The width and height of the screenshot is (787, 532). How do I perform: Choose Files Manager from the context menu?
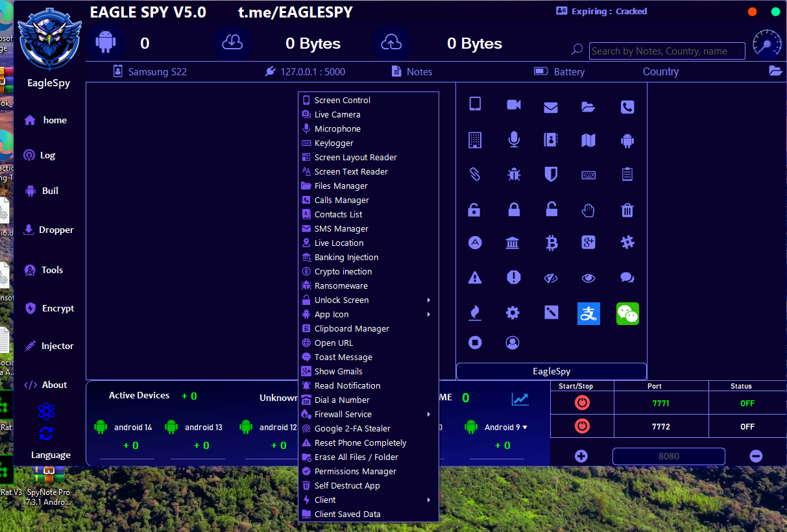pos(341,186)
